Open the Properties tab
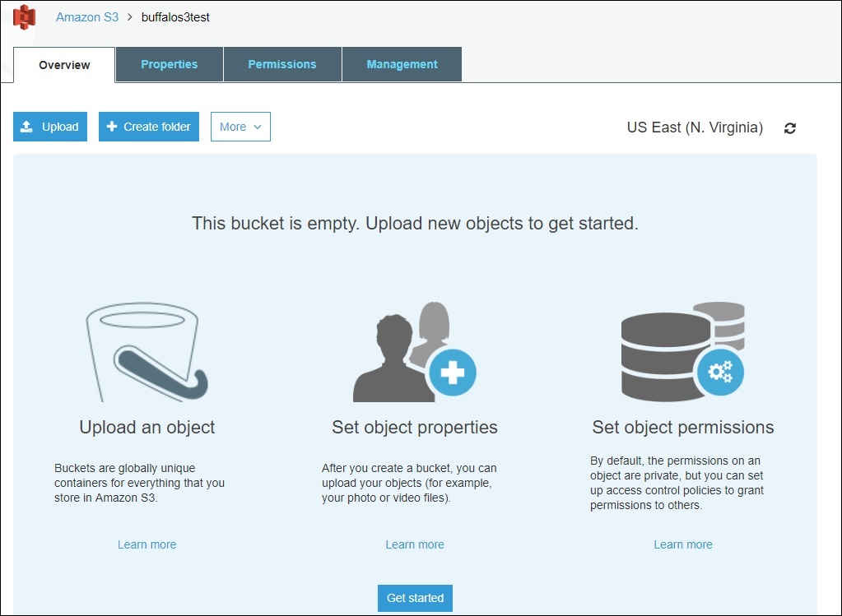This screenshot has width=842, height=616. click(169, 64)
